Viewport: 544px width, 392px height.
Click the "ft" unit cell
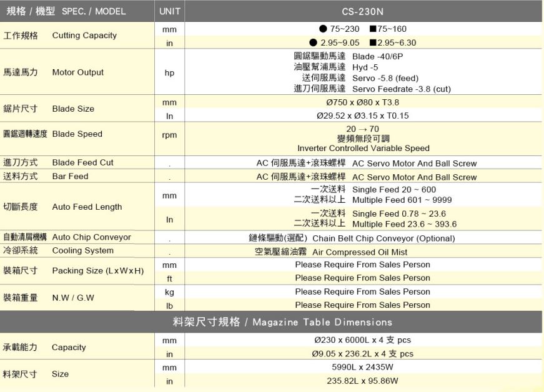pos(169,278)
